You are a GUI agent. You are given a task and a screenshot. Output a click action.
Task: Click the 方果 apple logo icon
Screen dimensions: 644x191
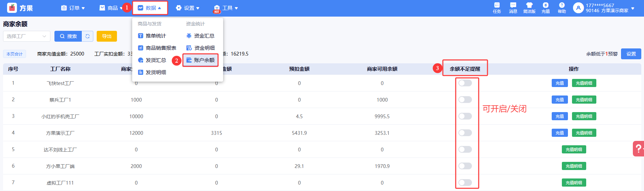click(12, 7)
